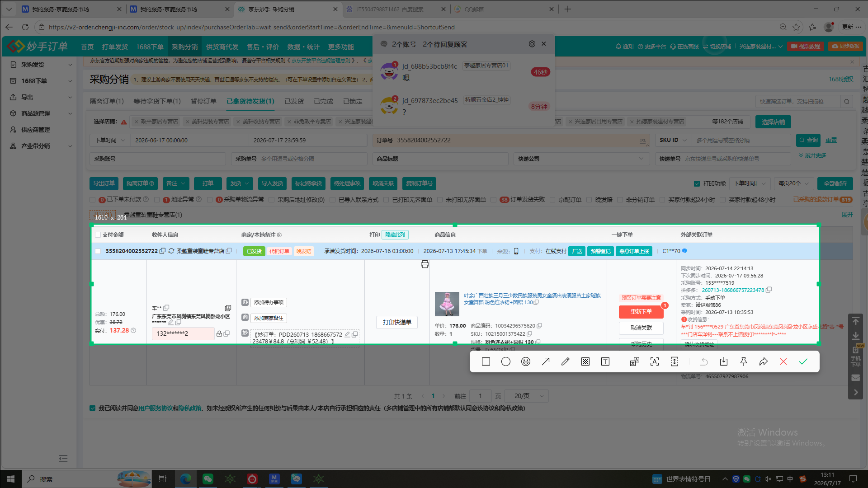Check the 京配订单 filter
Image resolution: width=868 pixels, height=488 pixels.
click(552, 200)
